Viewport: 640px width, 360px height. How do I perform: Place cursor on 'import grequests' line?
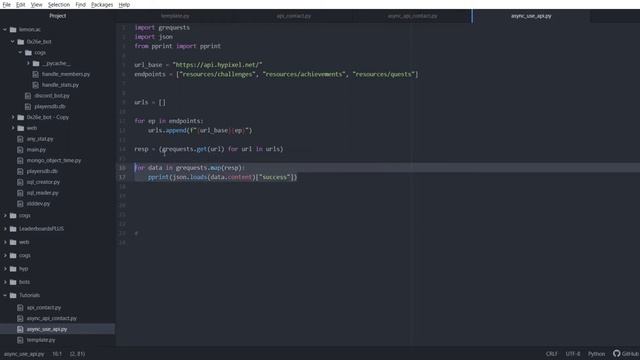tap(162, 27)
